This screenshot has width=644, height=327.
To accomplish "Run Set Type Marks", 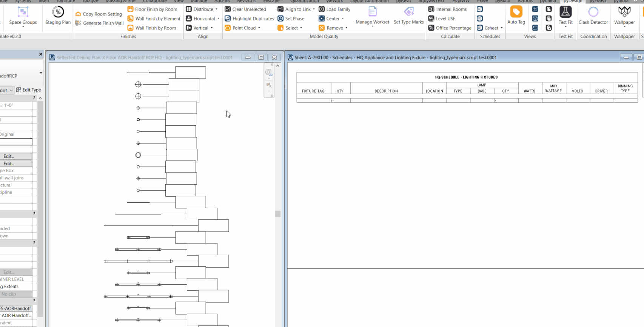I will tap(408, 16).
